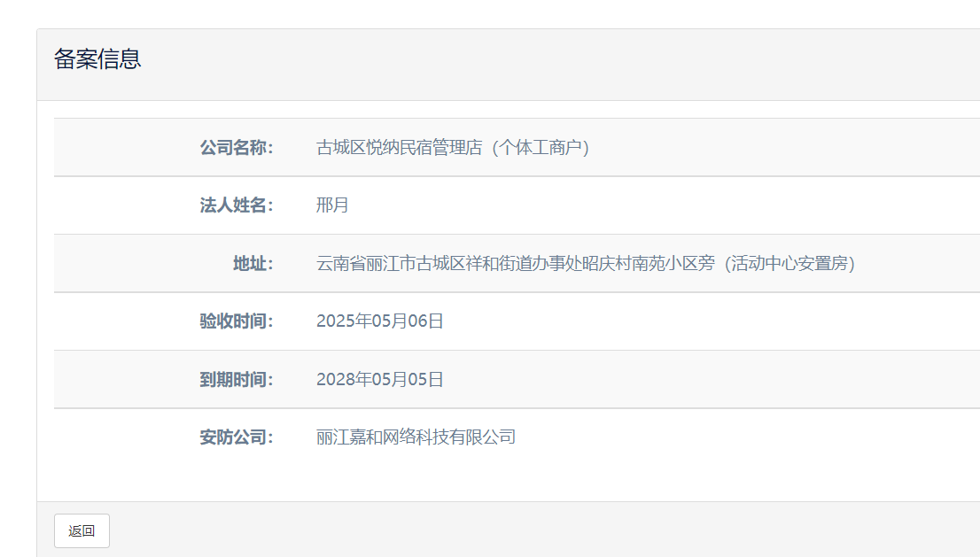Select the legal person name 邢月

pyautogui.click(x=332, y=205)
